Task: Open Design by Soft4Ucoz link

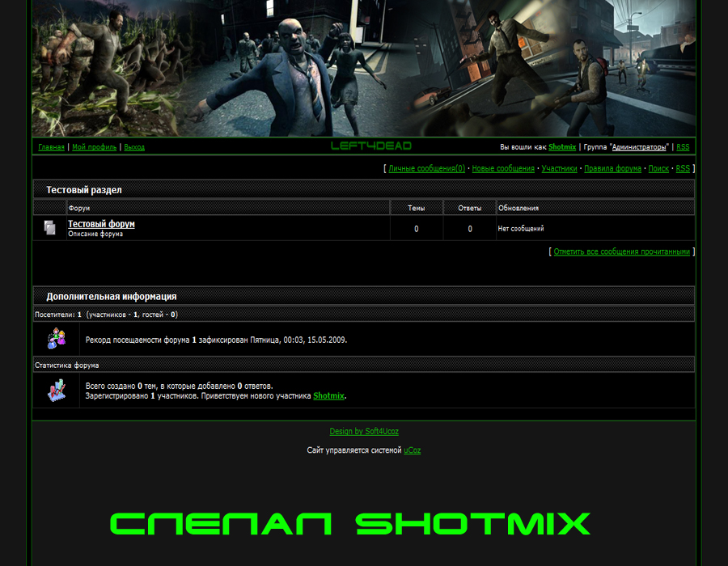Action: pos(364,432)
